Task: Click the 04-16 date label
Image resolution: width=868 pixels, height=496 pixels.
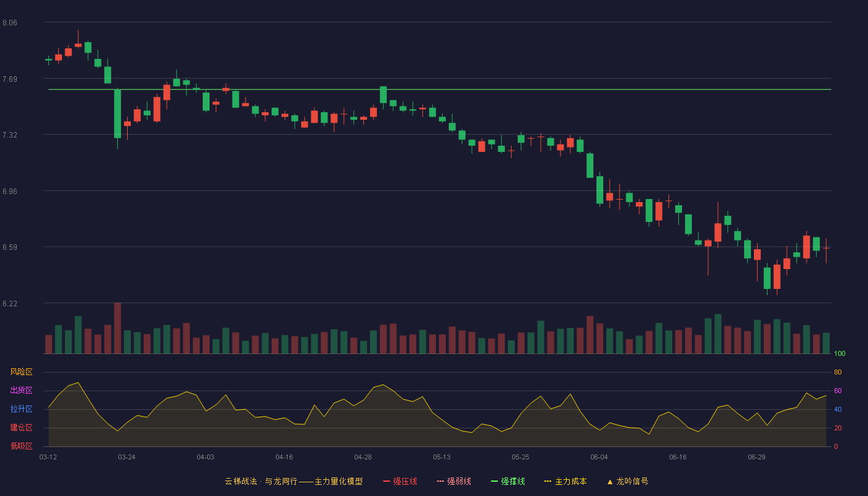Action: coord(284,457)
